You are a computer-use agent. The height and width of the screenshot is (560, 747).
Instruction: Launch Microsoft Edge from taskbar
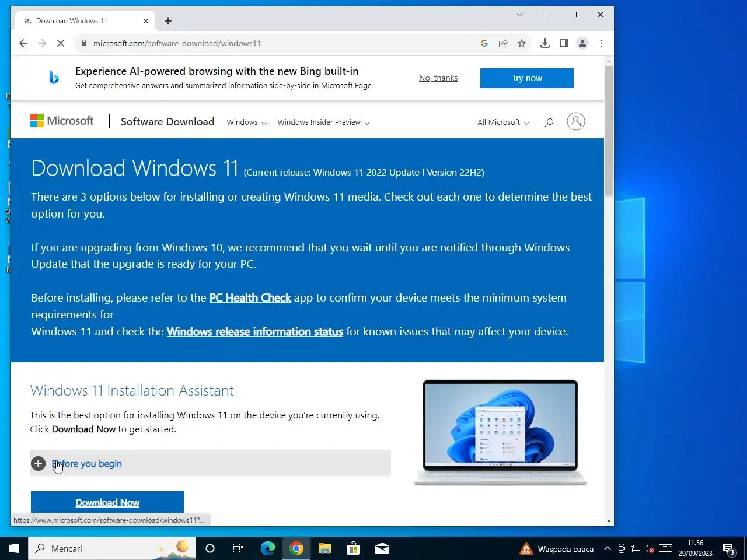pos(267,548)
